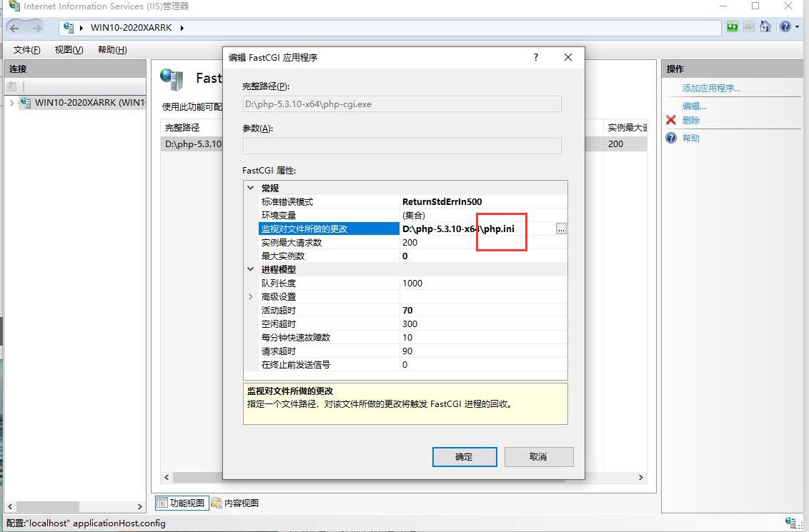Image resolution: width=809 pixels, height=532 pixels.
Task: Click the dialog's question mark help button
Action: (536, 57)
